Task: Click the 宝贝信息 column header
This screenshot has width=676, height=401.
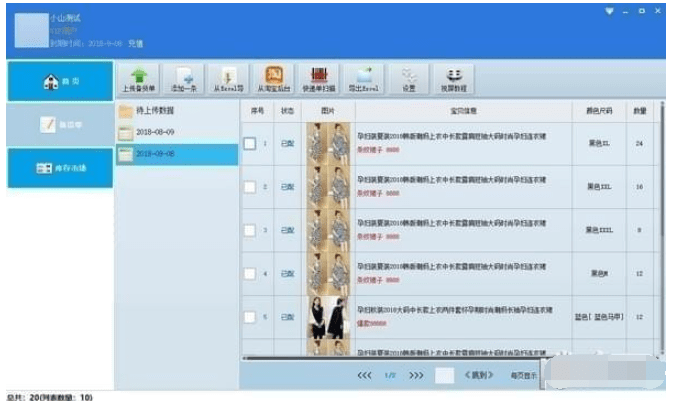Action: click(x=463, y=111)
